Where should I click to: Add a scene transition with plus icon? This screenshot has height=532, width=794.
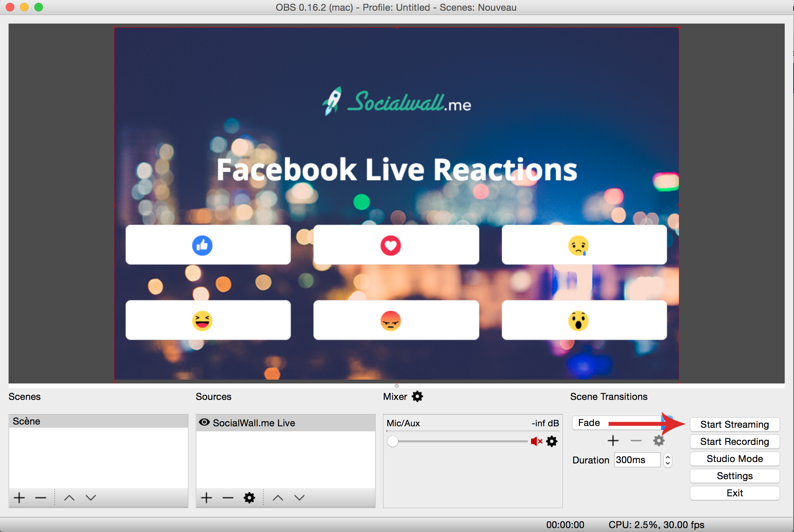(x=613, y=441)
